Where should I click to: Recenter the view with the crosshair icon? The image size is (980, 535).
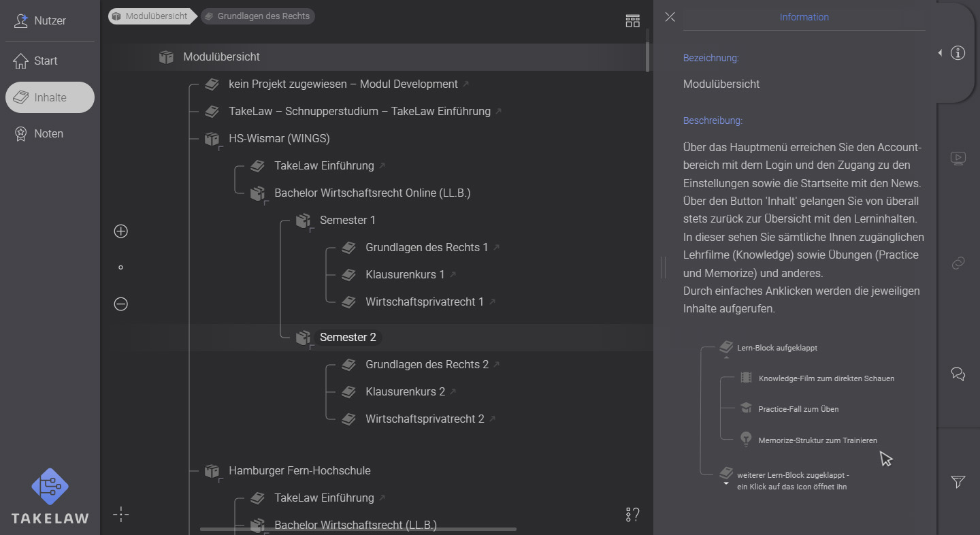click(120, 515)
